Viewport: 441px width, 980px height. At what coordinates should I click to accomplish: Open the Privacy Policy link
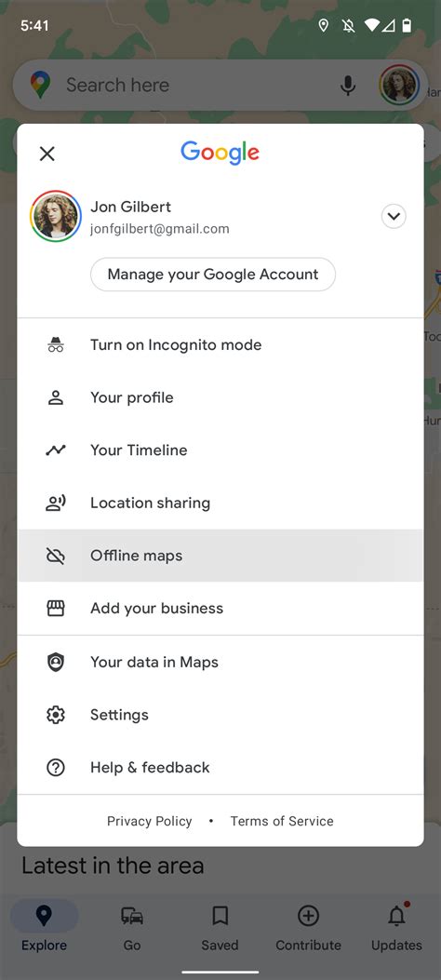point(149,821)
